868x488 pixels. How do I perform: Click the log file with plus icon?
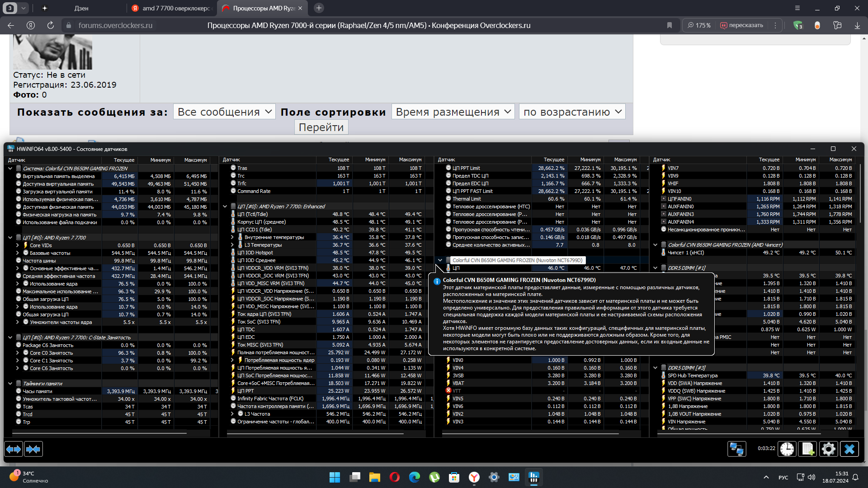tap(807, 449)
